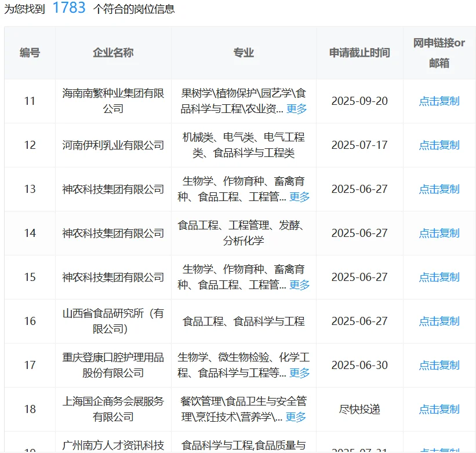Click 尽快投递 deadline cell
The height and width of the screenshot is (453, 476).
click(x=359, y=409)
